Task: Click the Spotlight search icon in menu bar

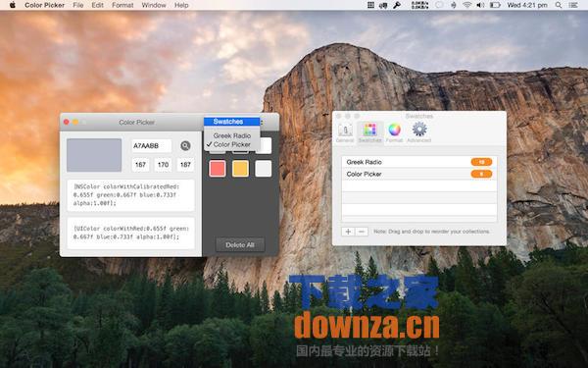Action: pyautogui.click(x=559, y=5)
